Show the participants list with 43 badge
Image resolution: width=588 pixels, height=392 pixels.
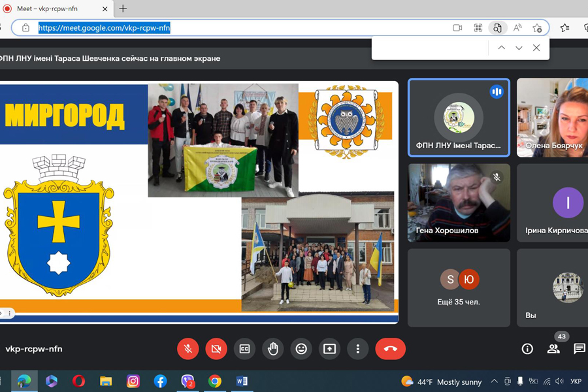point(553,349)
